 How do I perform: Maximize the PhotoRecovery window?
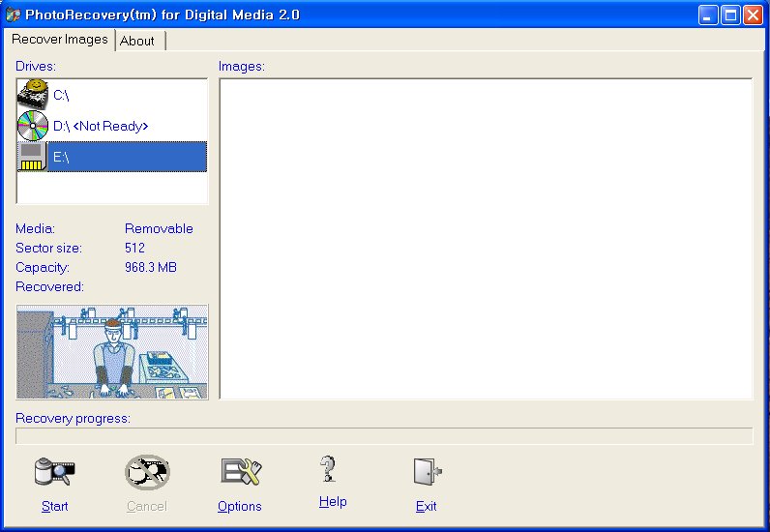tap(730, 15)
